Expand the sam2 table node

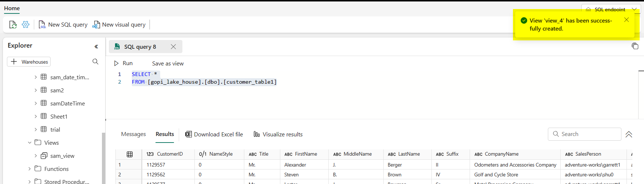pyautogui.click(x=36, y=90)
